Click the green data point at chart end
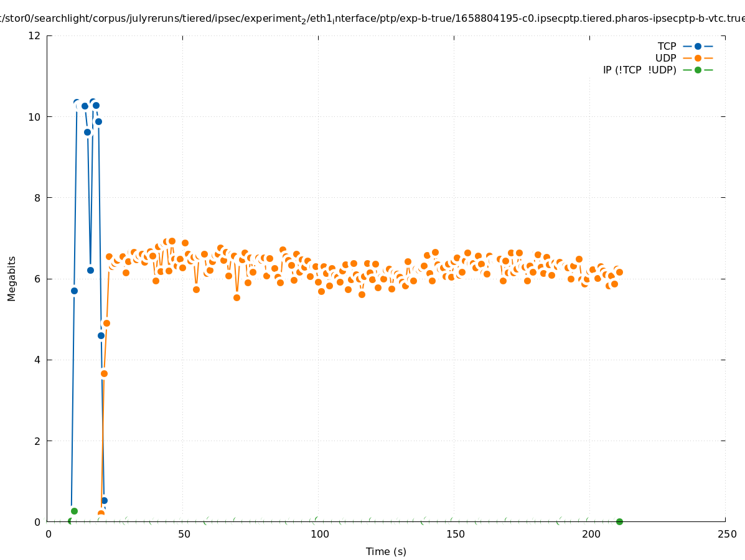Image resolution: width=745 pixels, height=560 pixels. point(619,521)
